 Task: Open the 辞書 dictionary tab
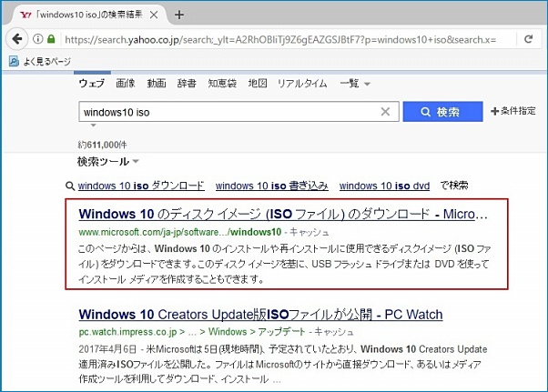click(187, 84)
